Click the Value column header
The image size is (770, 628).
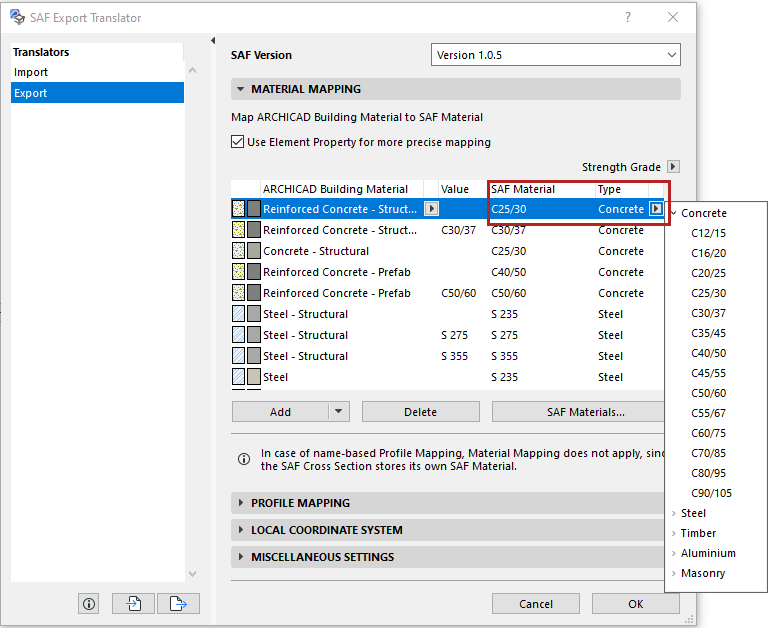463,189
